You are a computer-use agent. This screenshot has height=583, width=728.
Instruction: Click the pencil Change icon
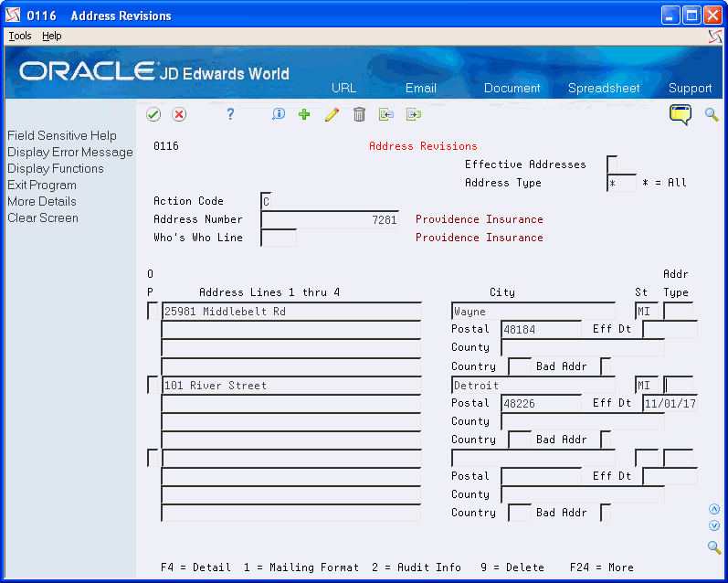click(x=332, y=114)
